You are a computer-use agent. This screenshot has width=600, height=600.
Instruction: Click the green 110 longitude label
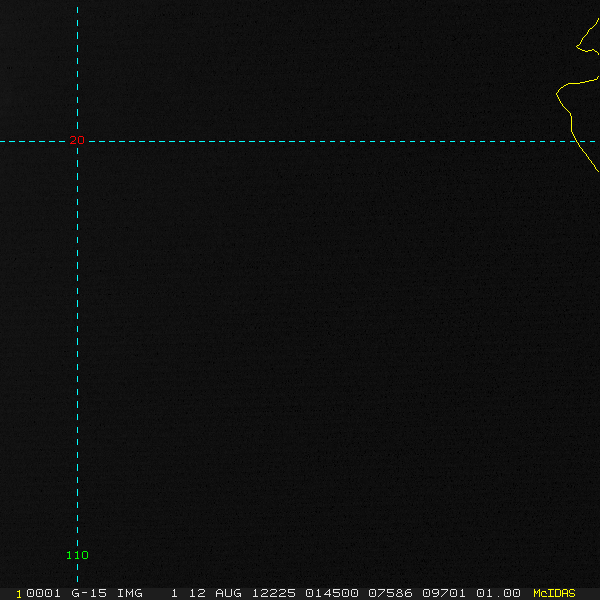pyautogui.click(x=77, y=555)
